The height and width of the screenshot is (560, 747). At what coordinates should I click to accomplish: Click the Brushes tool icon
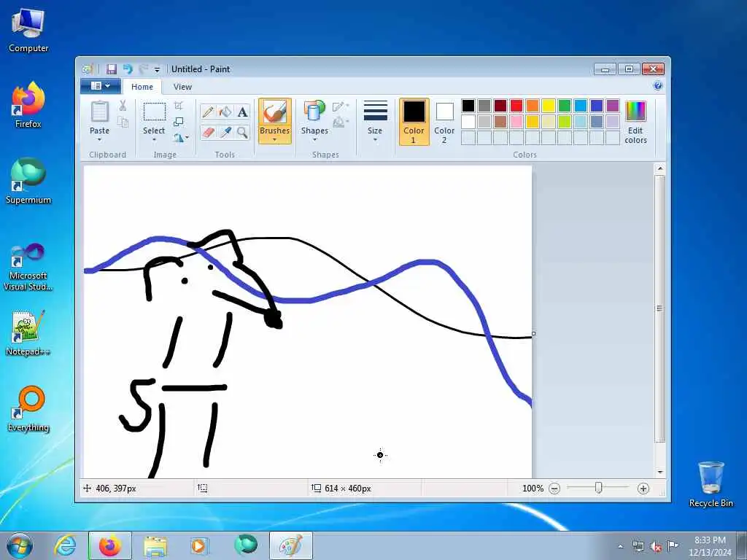275,112
